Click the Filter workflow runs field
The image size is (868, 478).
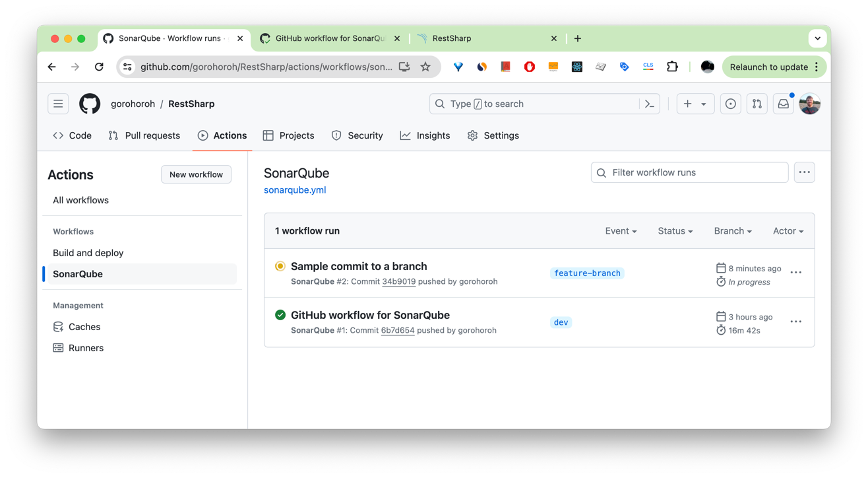(x=689, y=172)
